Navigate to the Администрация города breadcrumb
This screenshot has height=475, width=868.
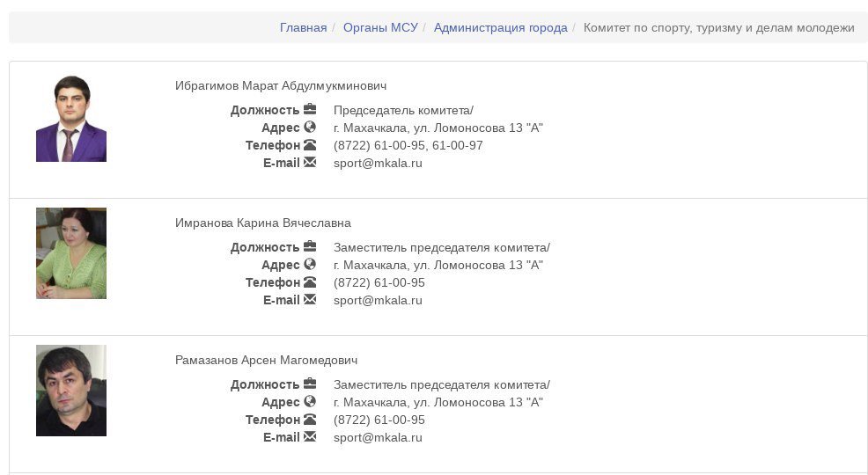click(x=500, y=27)
